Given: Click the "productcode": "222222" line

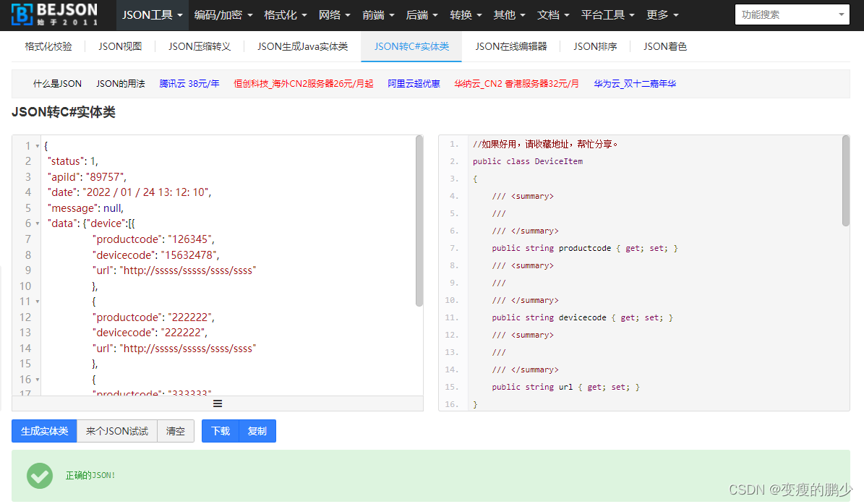Looking at the screenshot, I should click(x=154, y=317).
